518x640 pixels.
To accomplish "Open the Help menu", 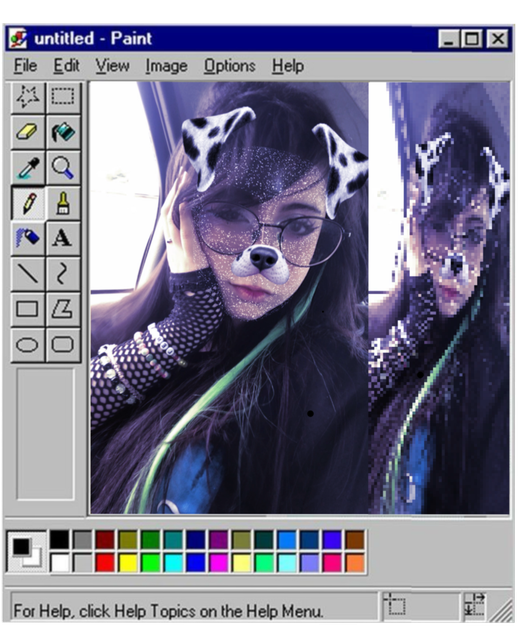I will click(288, 66).
